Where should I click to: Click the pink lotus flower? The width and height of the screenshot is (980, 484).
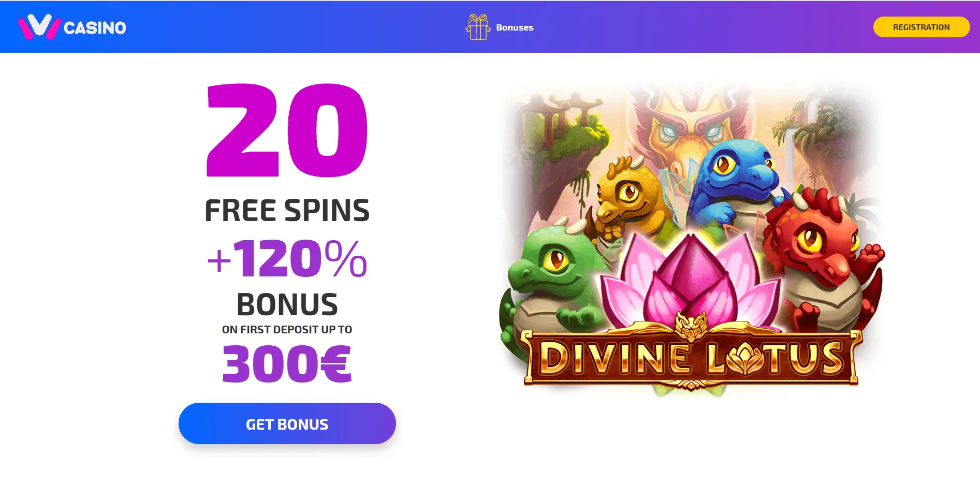click(691, 282)
